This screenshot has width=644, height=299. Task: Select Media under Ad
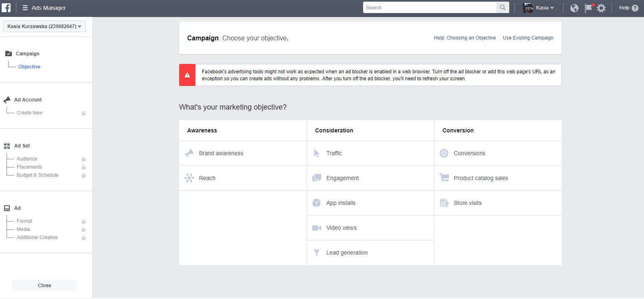23,229
